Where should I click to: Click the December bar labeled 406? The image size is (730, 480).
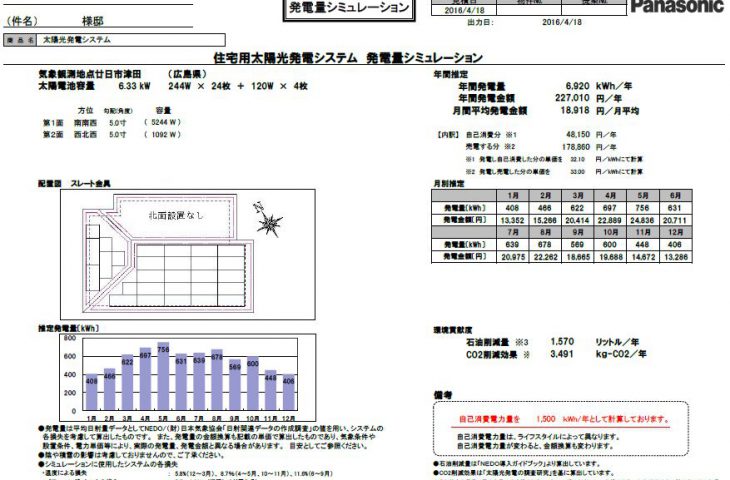[x=289, y=392]
